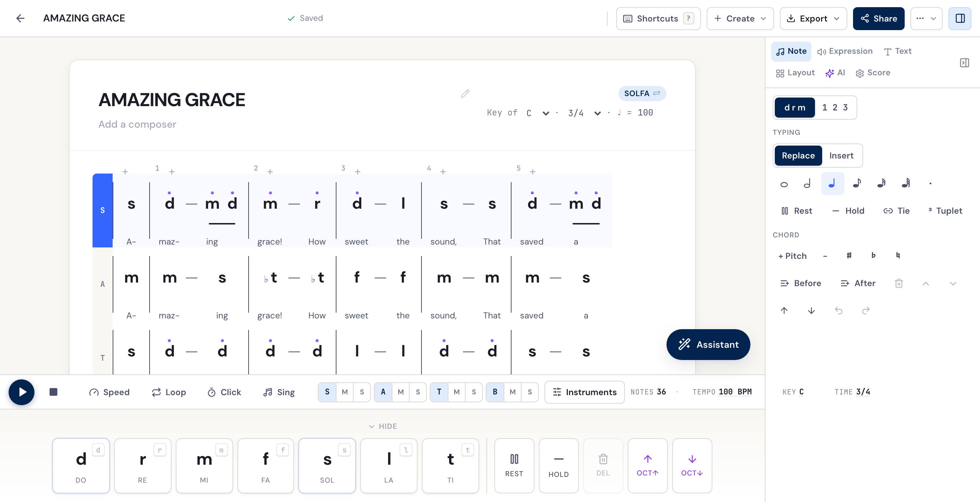980x502 pixels.
Task: Mute the Tenor voice
Action: tap(457, 392)
